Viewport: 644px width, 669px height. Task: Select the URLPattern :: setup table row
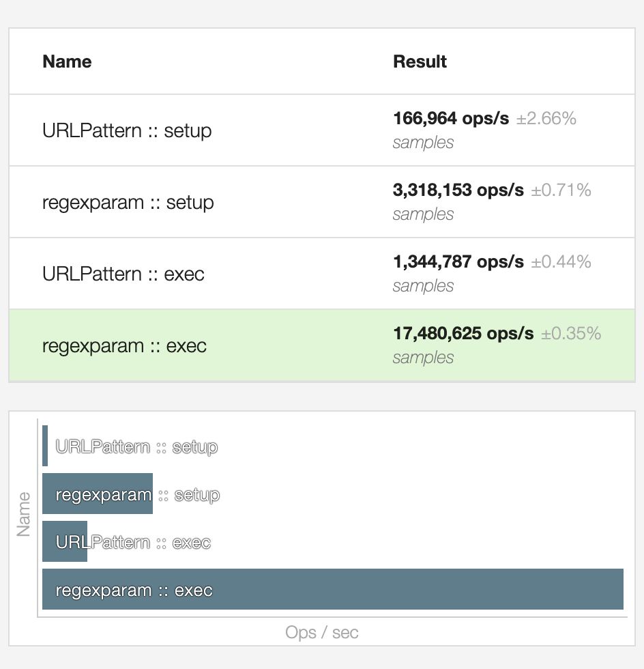click(322, 130)
